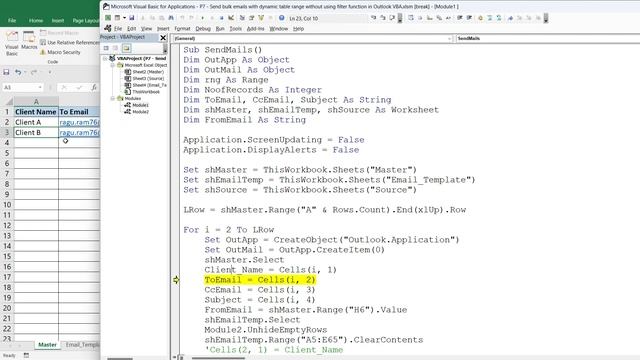Click the Reset (stop) icon in VBA toolbar
Image resolution: width=640 pixels, height=360 pixels.
click(222, 18)
